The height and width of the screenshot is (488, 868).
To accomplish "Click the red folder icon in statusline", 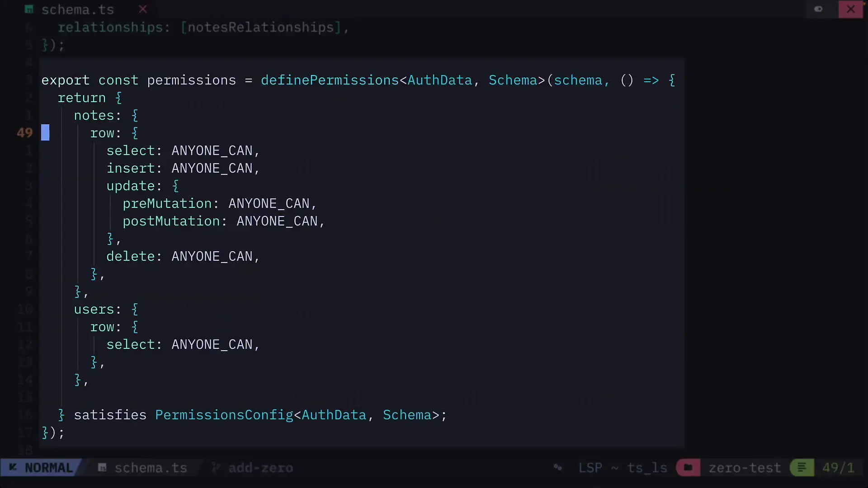I will point(688,468).
